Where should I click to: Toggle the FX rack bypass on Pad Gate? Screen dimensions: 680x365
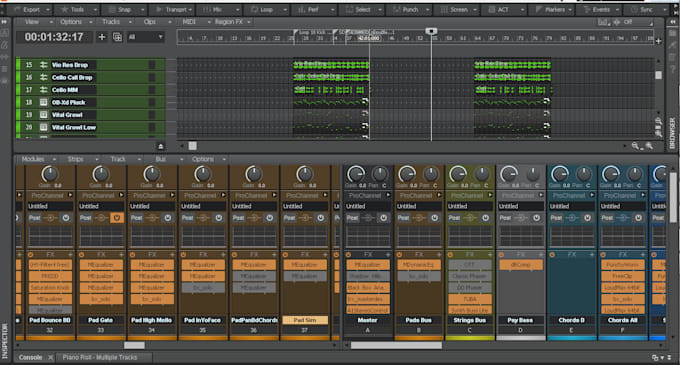click(x=82, y=254)
